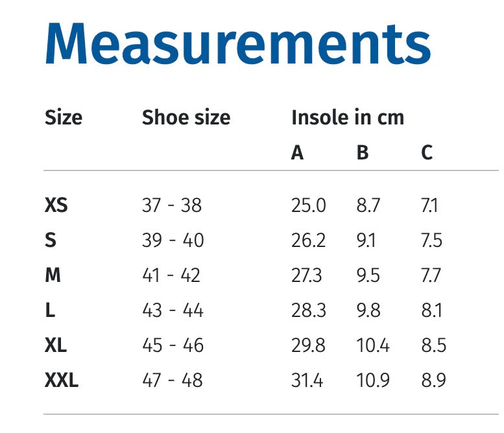This screenshot has width=504, height=433.
Task: Click insole A value 28.3
Action: click(309, 310)
